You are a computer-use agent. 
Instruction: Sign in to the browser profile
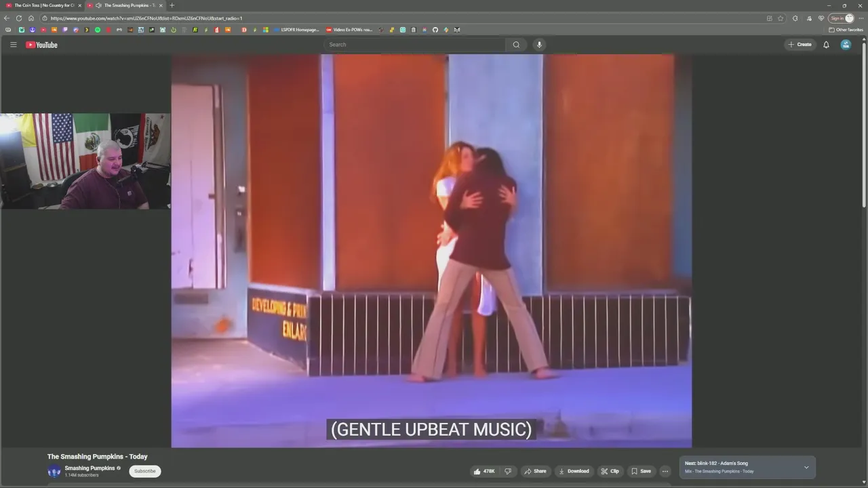(841, 18)
